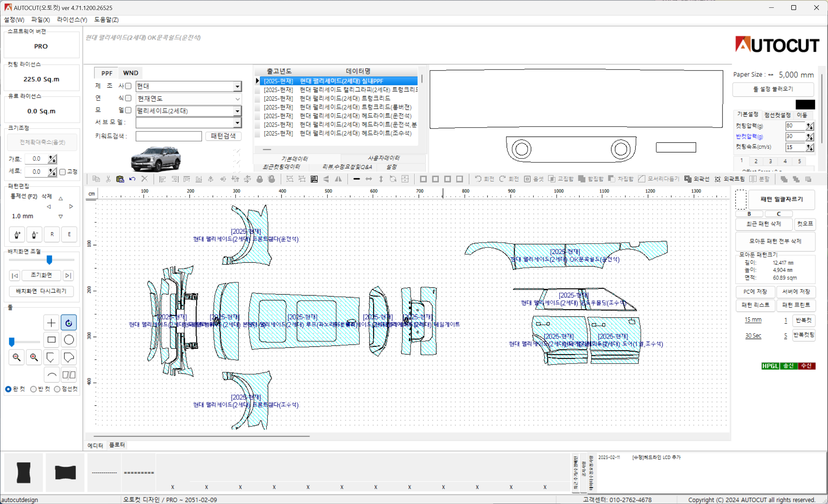
Task: Switch to the WND tab
Action: coord(131,73)
